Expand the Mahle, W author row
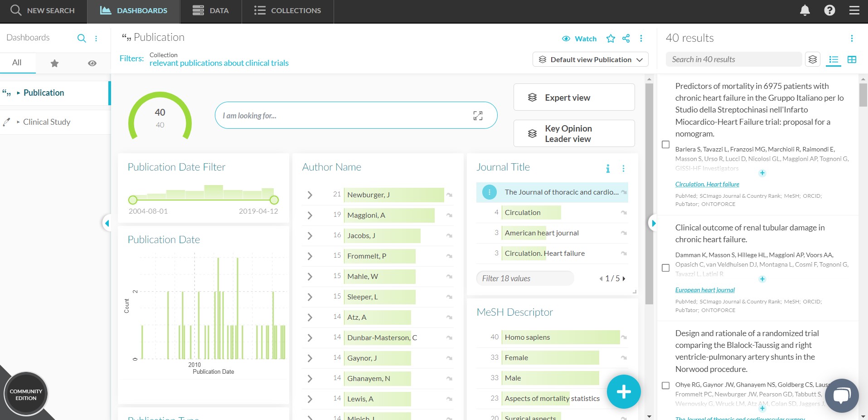 (x=310, y=277)
